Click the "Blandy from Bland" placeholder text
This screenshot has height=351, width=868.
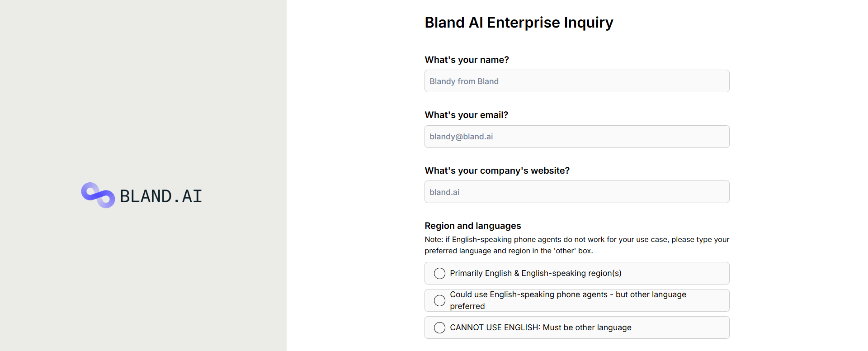click(x=464, y=81)
